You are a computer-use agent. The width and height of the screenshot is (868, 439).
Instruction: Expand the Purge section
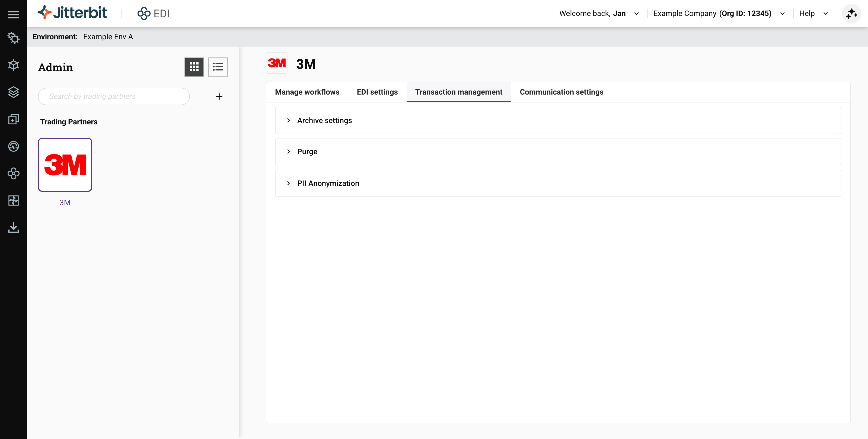307,151
